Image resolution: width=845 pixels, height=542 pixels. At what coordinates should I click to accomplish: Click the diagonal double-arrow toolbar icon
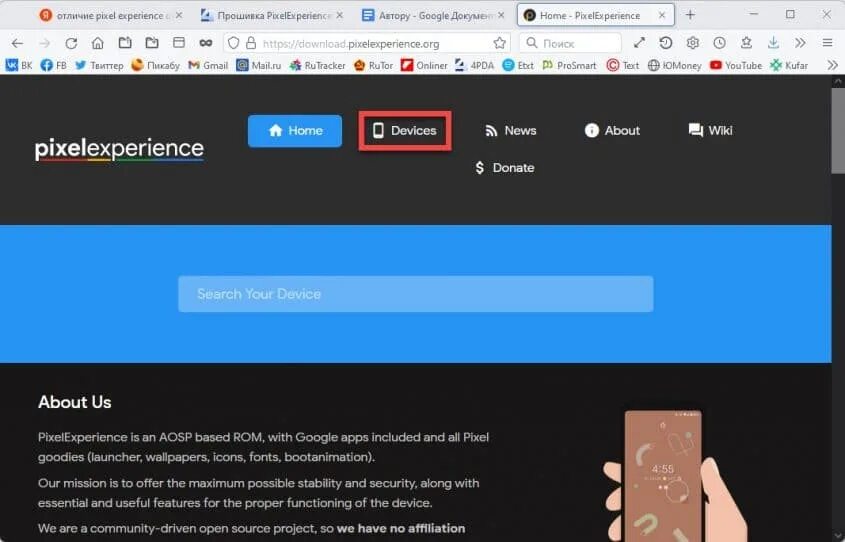click(x=639, y=43)
